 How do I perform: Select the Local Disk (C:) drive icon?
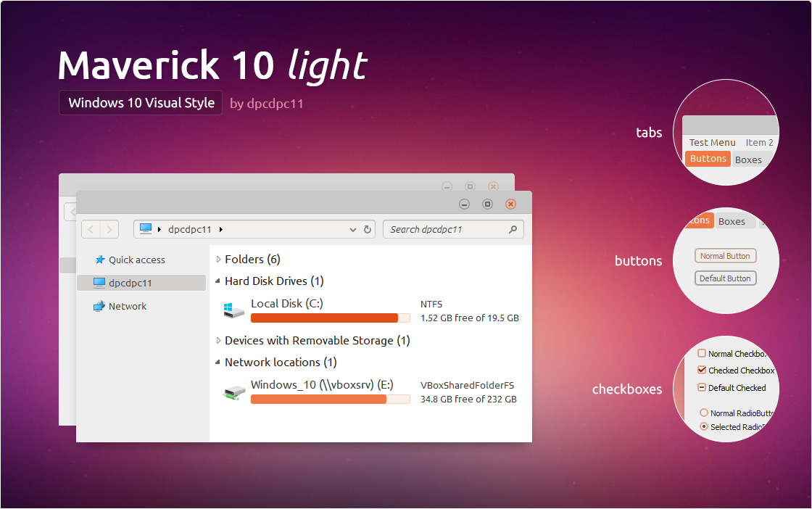click(x=233, y=310)
